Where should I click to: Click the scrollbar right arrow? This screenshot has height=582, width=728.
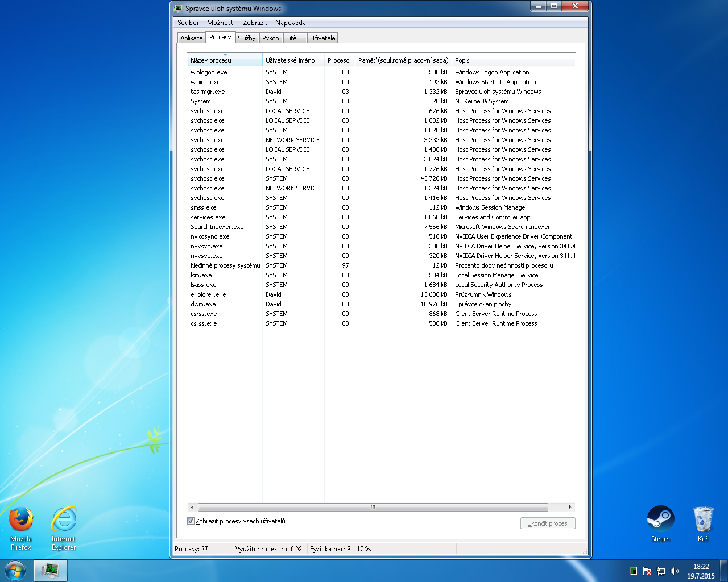click(x=570, y=507)
